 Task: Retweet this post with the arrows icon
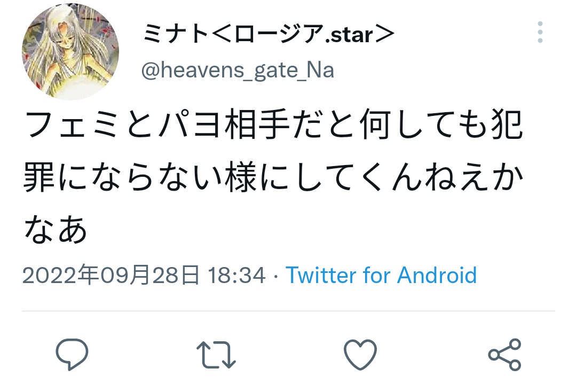click(216, 355)
